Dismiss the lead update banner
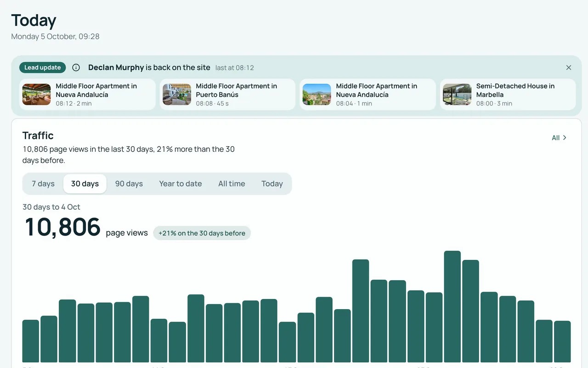 (569, 68)
